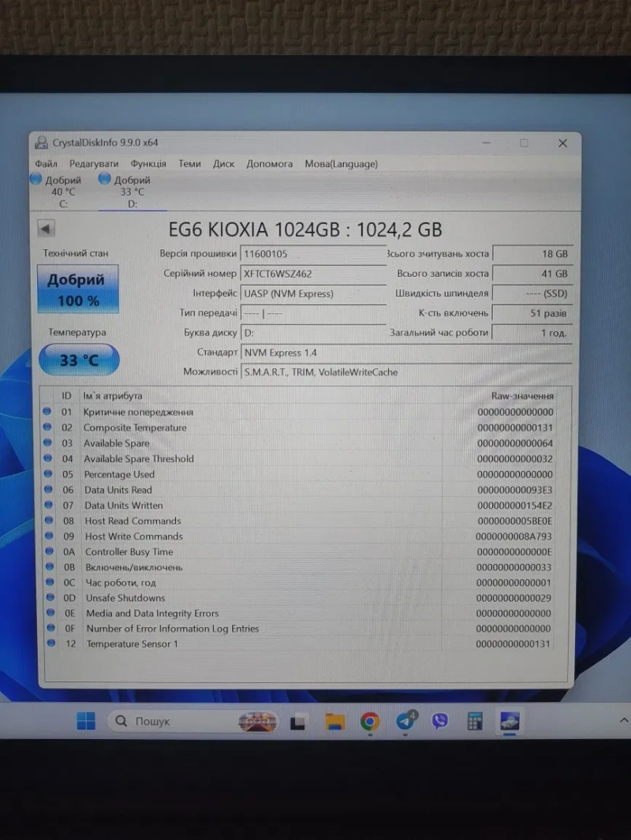Click the blue status dot for Available Spare
Screen dimensions: 631x840
click(47, 442)
